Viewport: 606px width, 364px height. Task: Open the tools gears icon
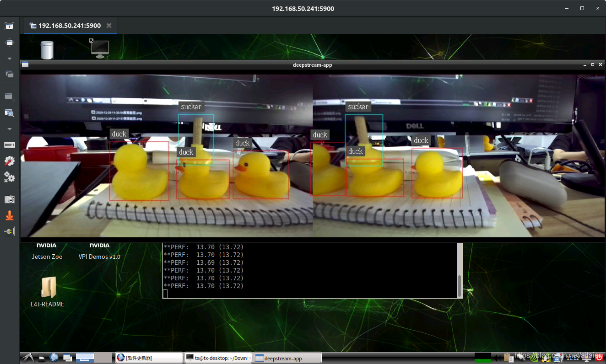coord(9,177)
